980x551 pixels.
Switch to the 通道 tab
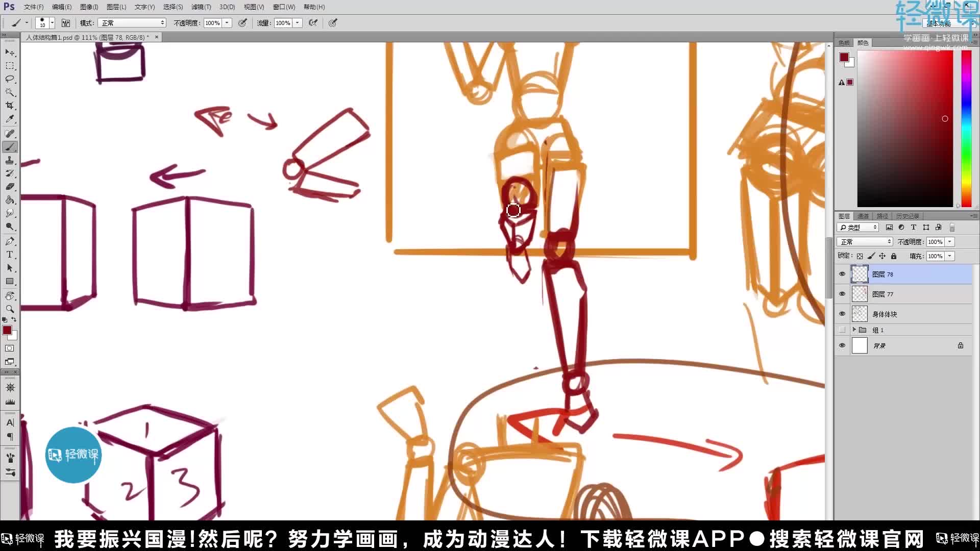click(863, 216)
